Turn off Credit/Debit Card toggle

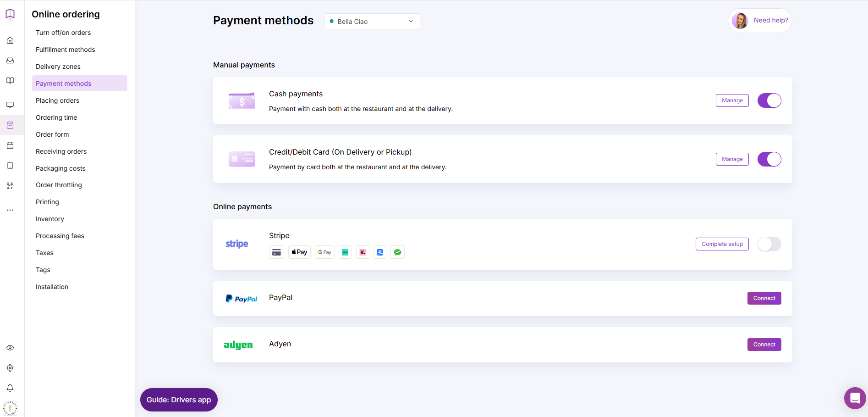pyautogui.click(x=769, y=159)
